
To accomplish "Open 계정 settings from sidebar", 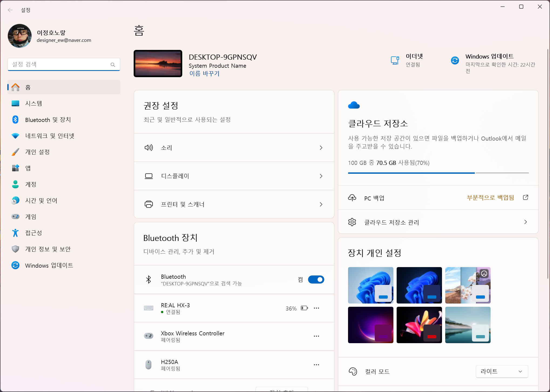I will (31, 184).
